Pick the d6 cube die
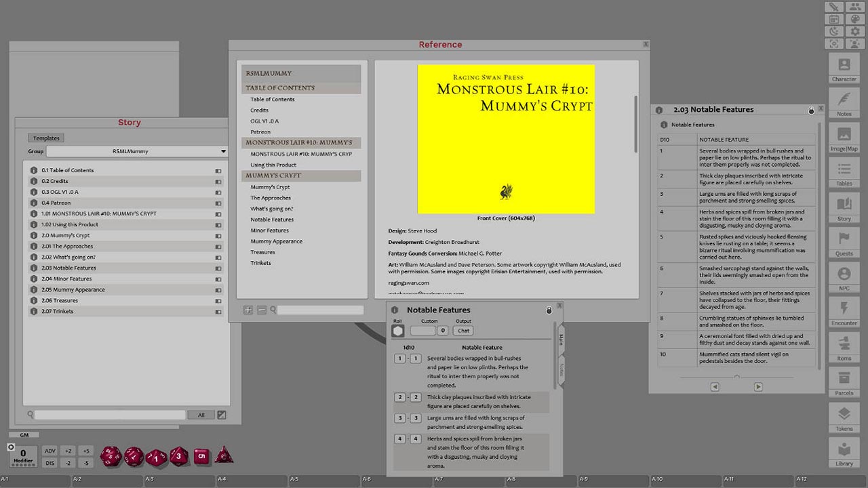Viewport: 868px width, 488px height. tap(202, 456)
